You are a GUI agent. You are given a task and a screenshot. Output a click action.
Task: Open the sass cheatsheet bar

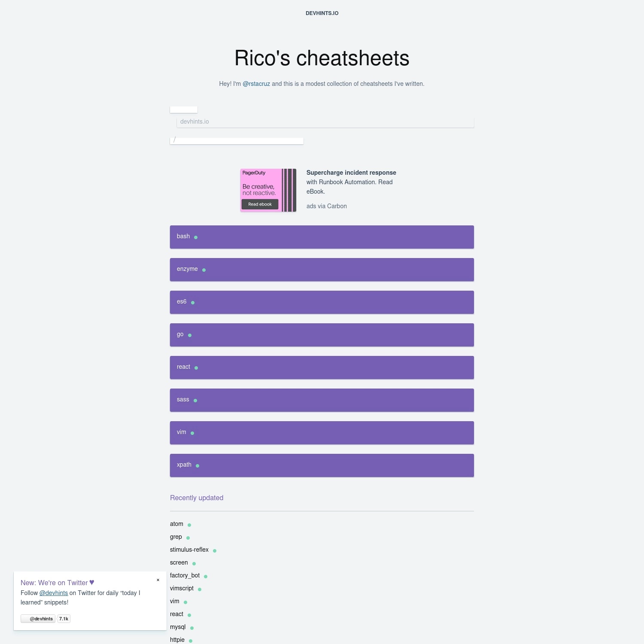pyautogui.click(x=322, y=400)
